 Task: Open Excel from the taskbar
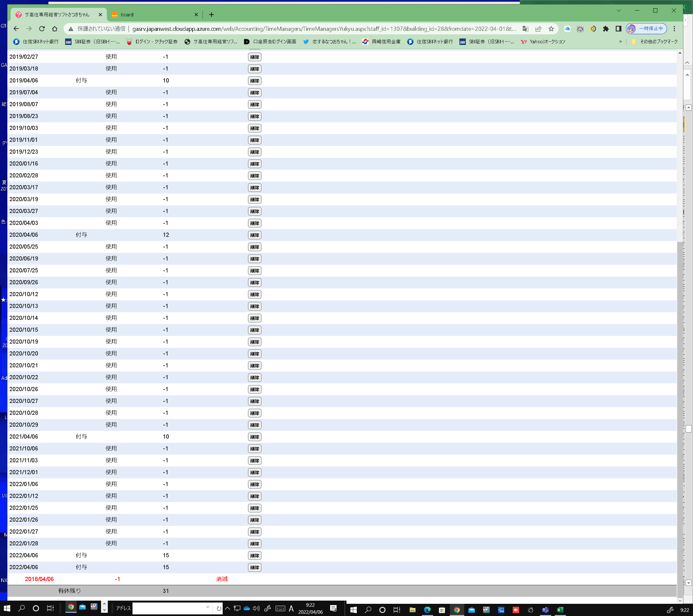(560, 610)
